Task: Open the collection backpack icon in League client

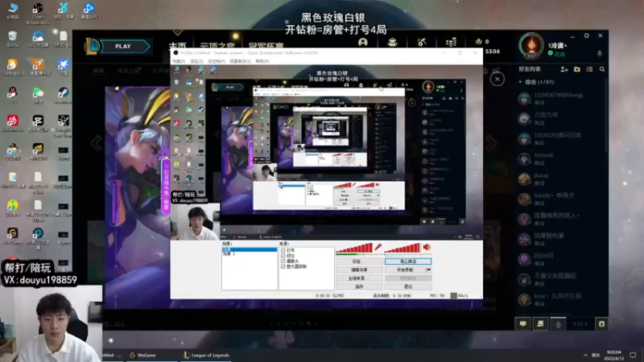Action: point(392,43)
